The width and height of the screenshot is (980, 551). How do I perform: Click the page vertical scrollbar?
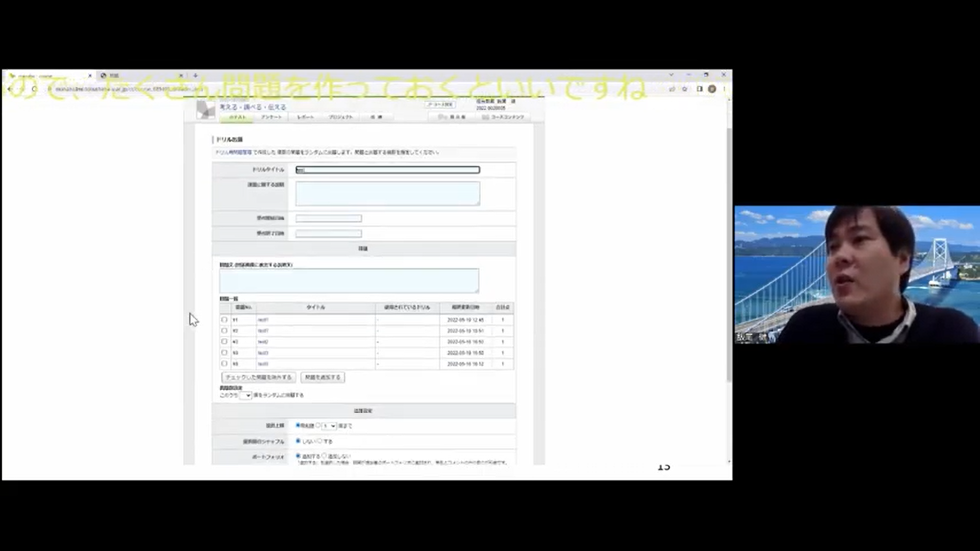click(x=729, y=255)
